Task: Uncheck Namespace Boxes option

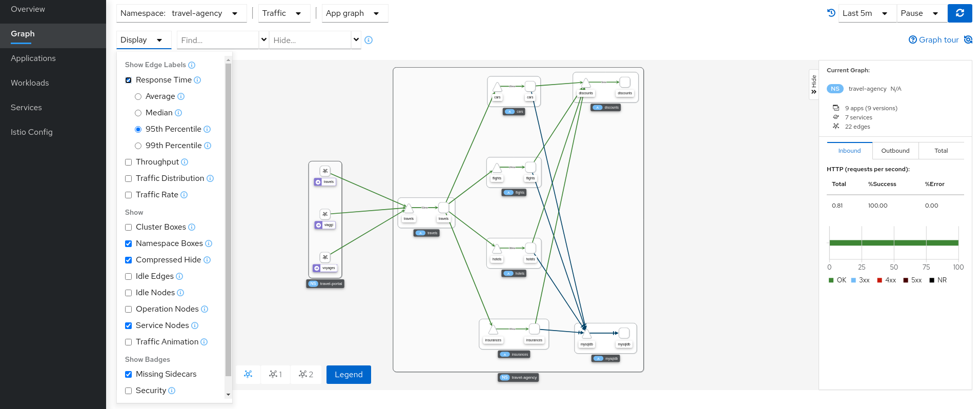Action: (x=129, y=243)
